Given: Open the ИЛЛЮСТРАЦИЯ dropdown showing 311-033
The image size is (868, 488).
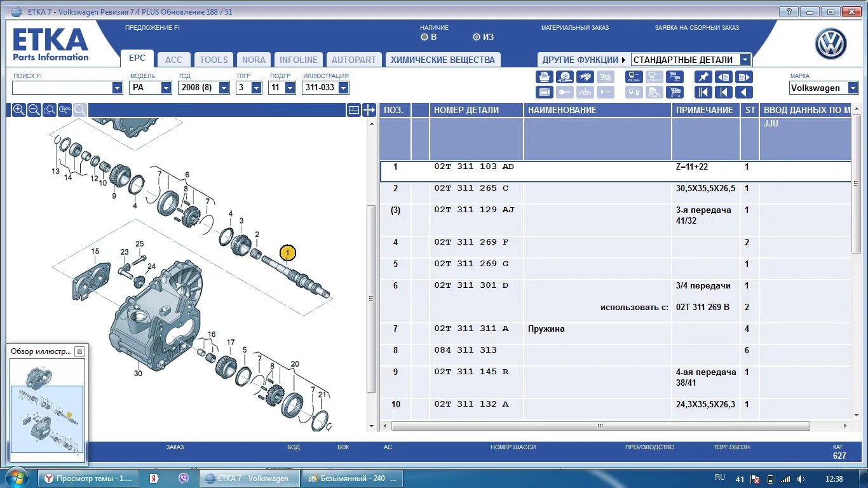Looking at the screenshot, I should pyautogui.click(x=343, y=88).
